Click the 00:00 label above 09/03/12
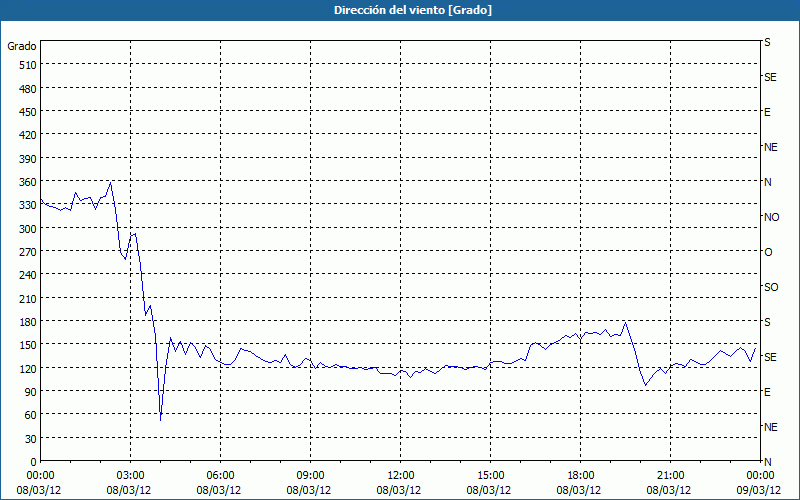This screenshot has height=500, width=800. (x=760, y=476)
